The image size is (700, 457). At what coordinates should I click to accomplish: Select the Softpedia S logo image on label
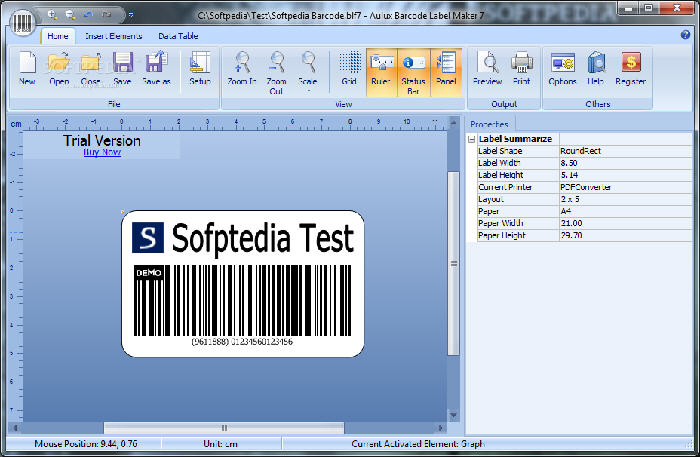coord(148,237)
